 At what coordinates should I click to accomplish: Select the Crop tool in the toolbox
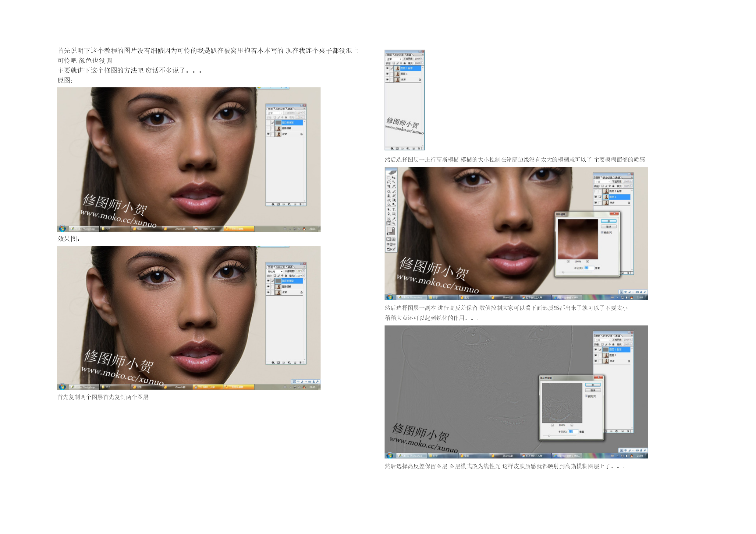[x=389, y=186]
